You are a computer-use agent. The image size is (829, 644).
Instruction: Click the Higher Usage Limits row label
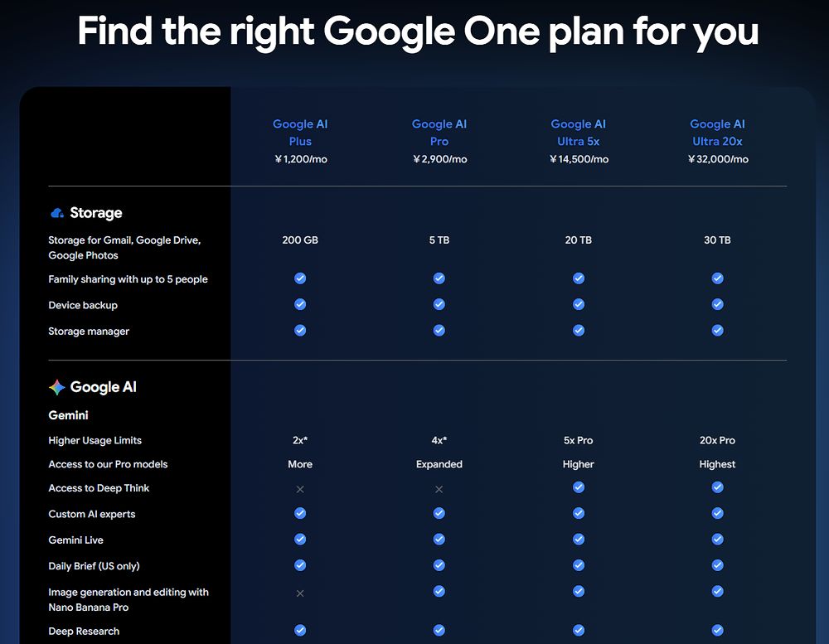(95, 440)
